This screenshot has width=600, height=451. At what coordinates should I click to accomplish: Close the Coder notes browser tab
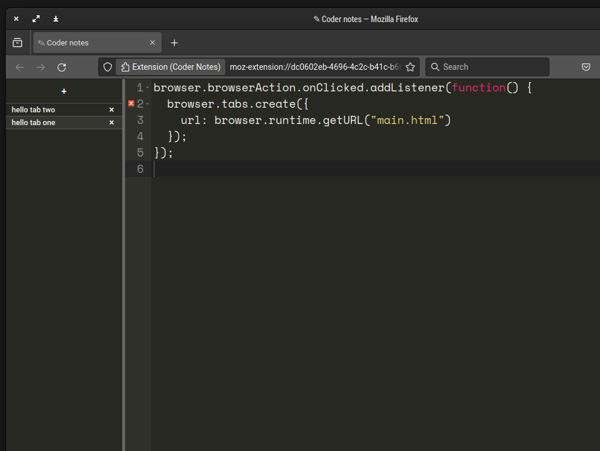[x=152, y=42]
